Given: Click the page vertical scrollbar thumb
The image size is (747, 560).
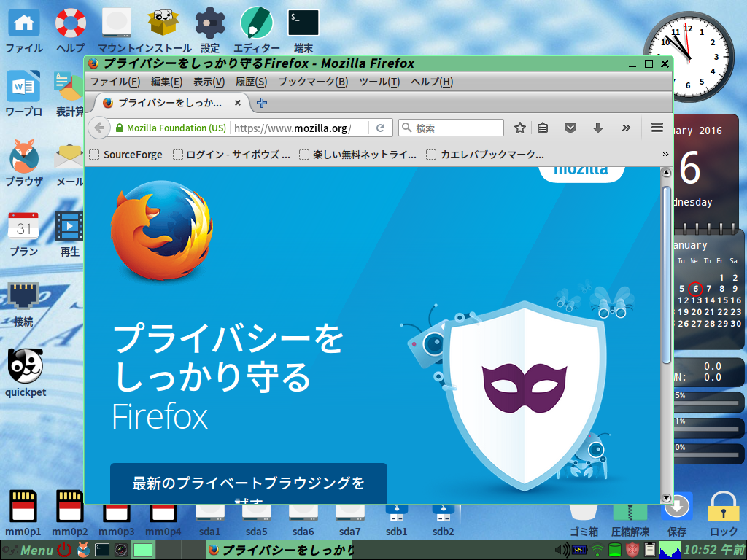Looking at the screenshot, I should click(667, 275).
